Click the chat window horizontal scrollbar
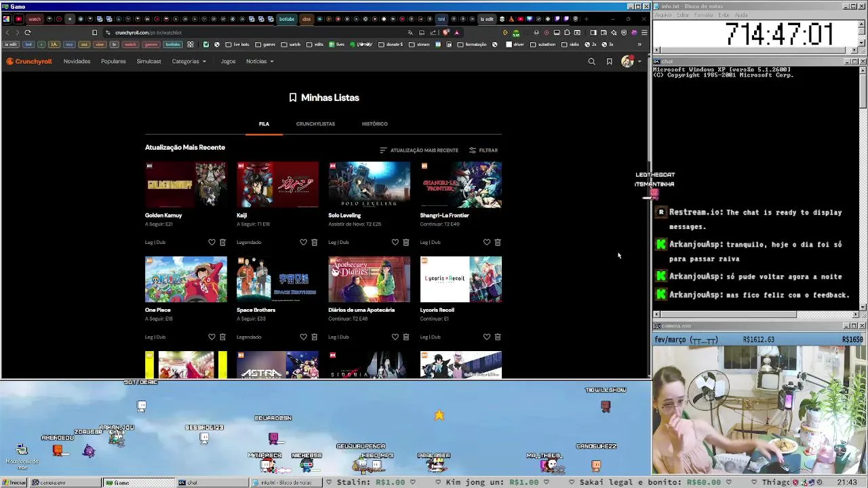The height and width of the screenshot is (488, 868). 756,314
